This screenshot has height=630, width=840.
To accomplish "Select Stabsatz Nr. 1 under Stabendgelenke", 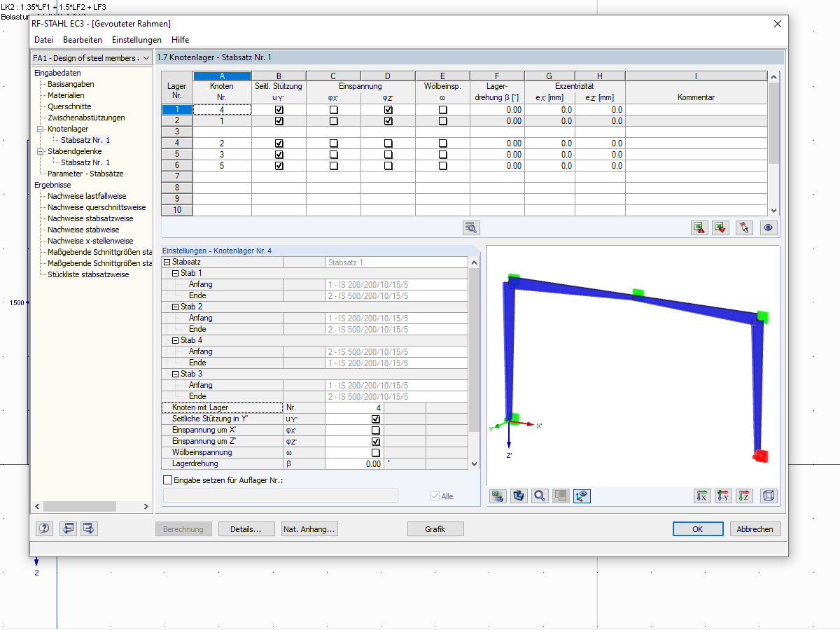I will [x=85, y=162].
